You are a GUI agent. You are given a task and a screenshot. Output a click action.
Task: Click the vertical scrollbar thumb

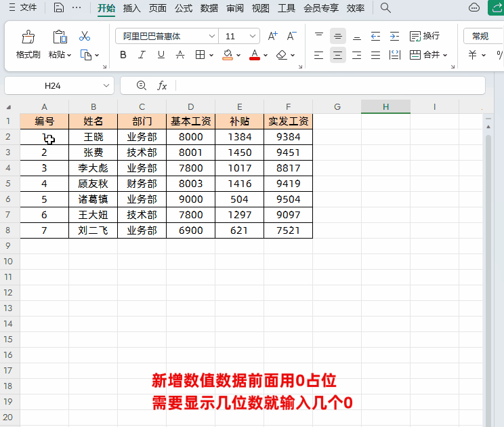(x=488, y=280)
